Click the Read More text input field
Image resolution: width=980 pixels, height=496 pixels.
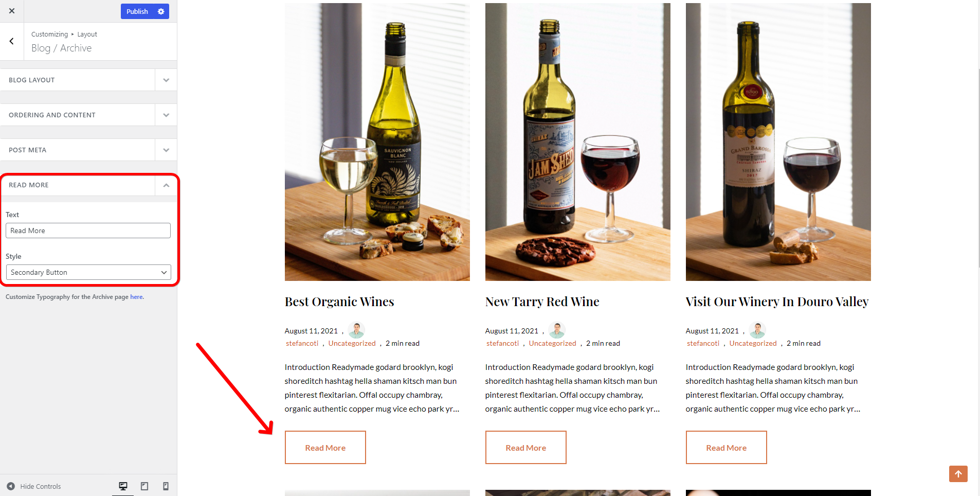(x=88, y=231)
